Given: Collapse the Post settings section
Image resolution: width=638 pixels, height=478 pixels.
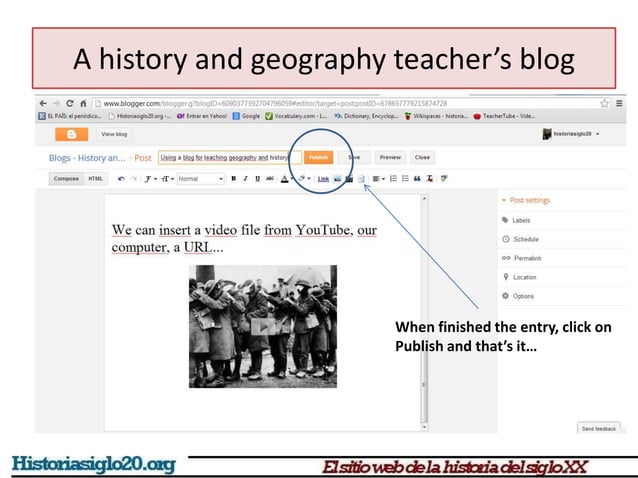Looking at the screenshot, I should pyautogui.click(x=526, y=200).
